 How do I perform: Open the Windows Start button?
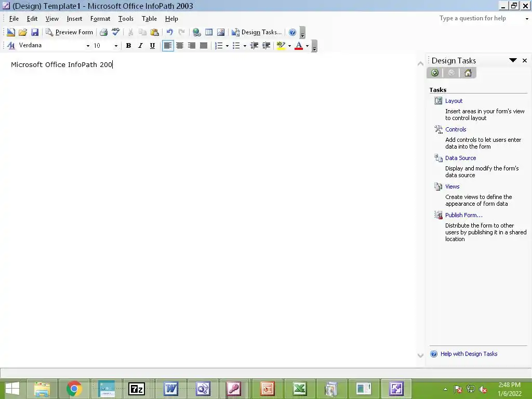(x=12, y=389)
